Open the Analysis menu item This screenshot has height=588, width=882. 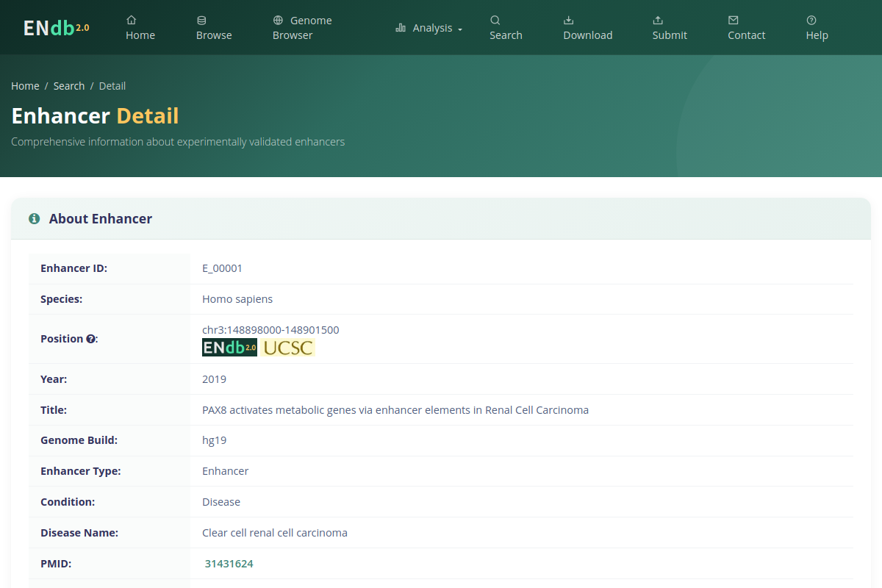[x=429, y=28]
